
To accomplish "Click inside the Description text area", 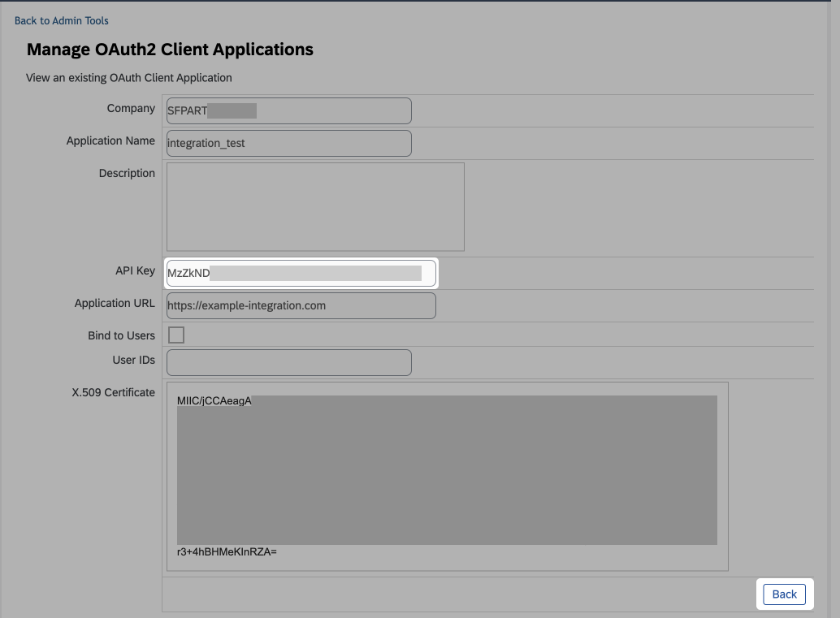I will click(315, 207).
